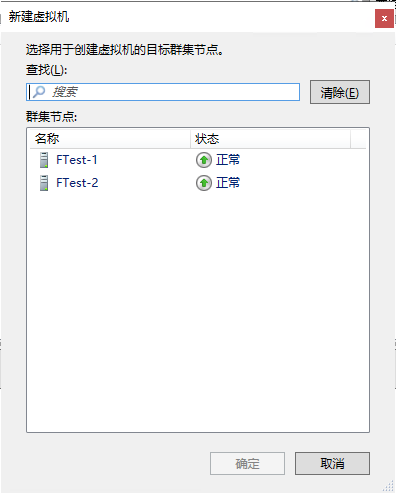Click the FTest-2 server icon
Screen dimensions: 396x493
(x=44, y=183)
